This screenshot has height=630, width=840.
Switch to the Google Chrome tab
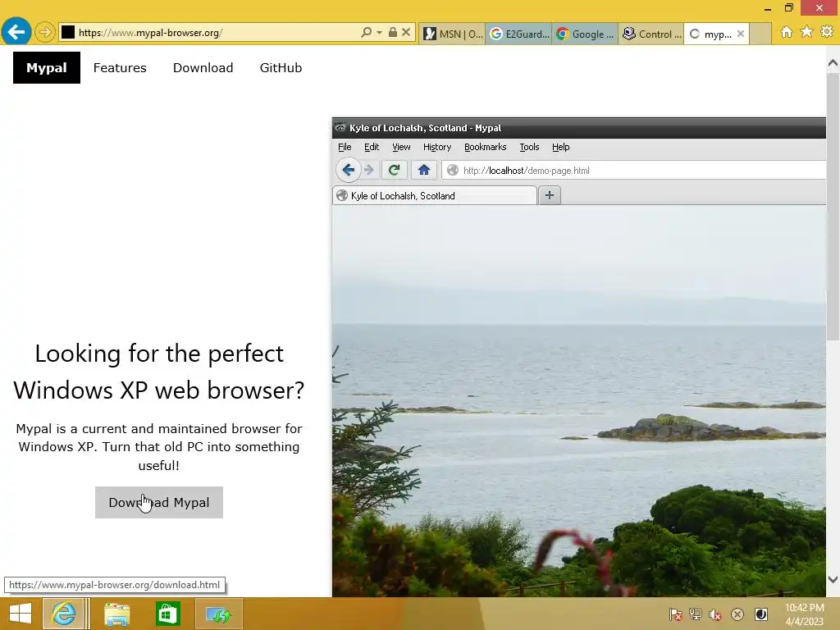pos(585,34)
